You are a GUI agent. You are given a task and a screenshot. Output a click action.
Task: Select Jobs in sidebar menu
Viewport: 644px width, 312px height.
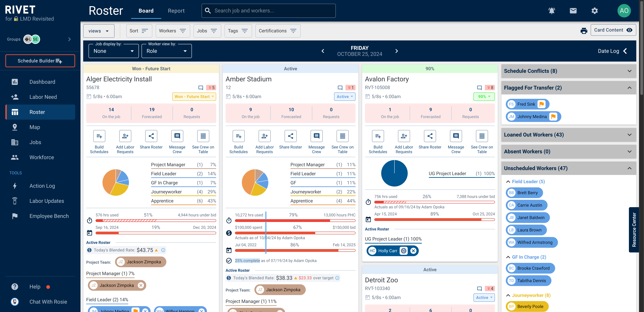[x=40, y=142]
